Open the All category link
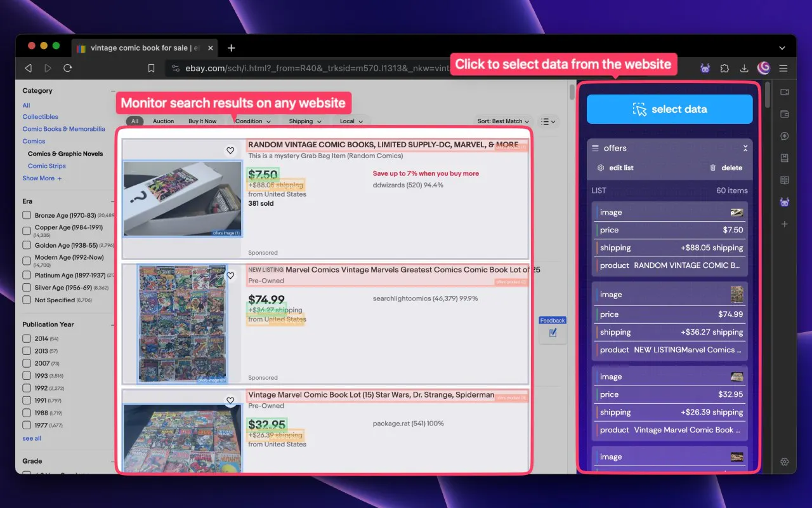This screenshot has width=812, height=508. 26,105
